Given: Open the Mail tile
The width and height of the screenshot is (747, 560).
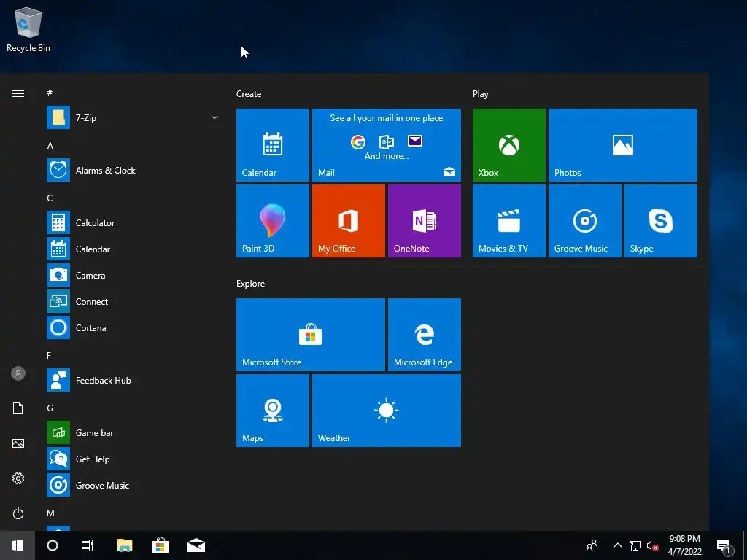Looking at the screenshot, I should (387, 145).
